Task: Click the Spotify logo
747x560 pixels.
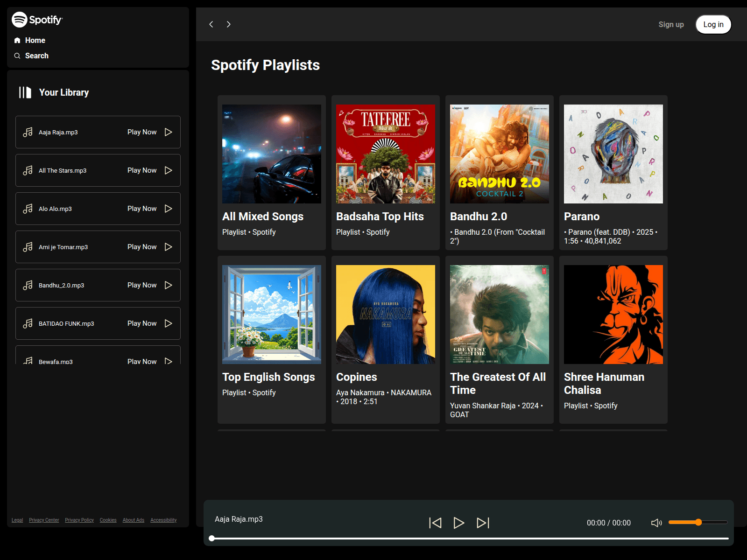Action: coord(37,20)
